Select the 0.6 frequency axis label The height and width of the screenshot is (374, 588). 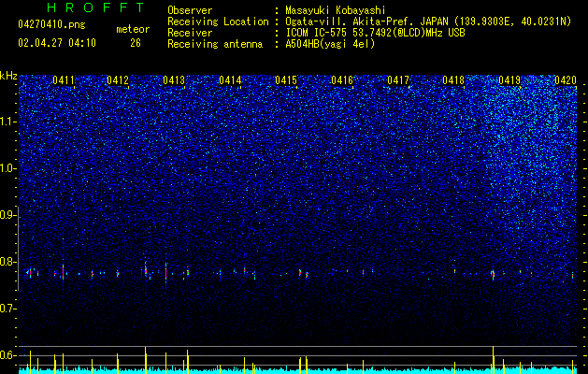click(x=8, y=355)
